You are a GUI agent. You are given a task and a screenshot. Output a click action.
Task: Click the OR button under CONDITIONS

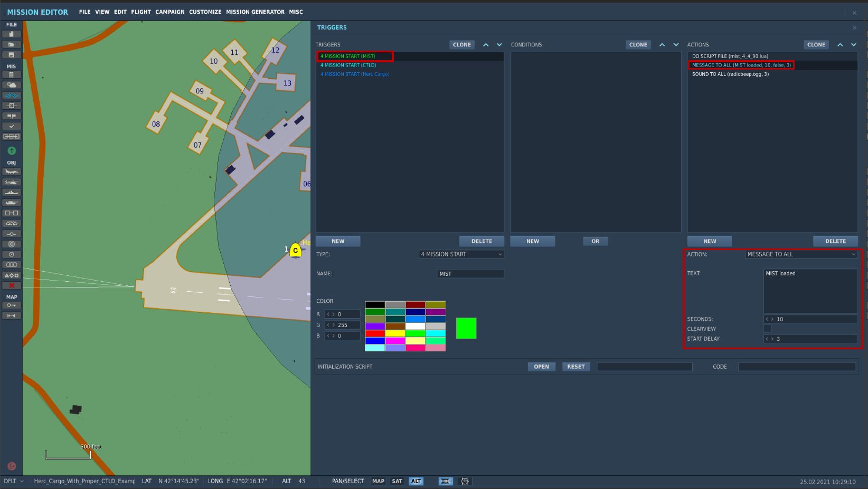click(x=595, y=241)
